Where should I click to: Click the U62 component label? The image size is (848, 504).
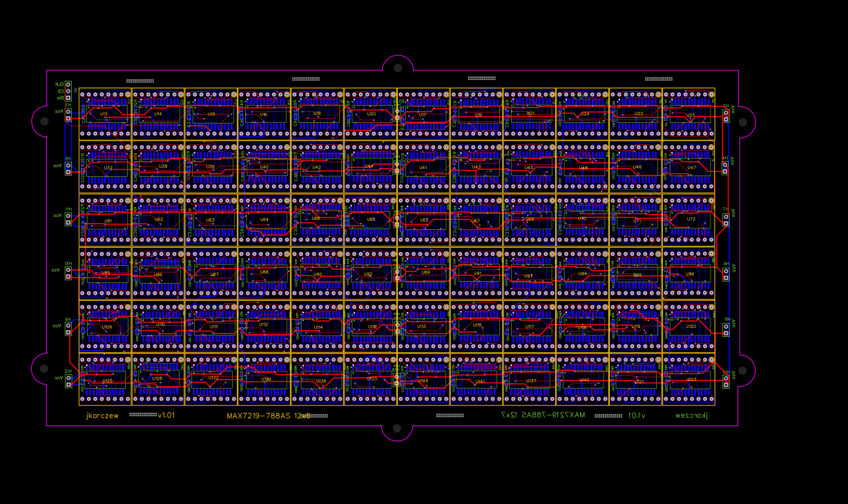click(159, 220)
